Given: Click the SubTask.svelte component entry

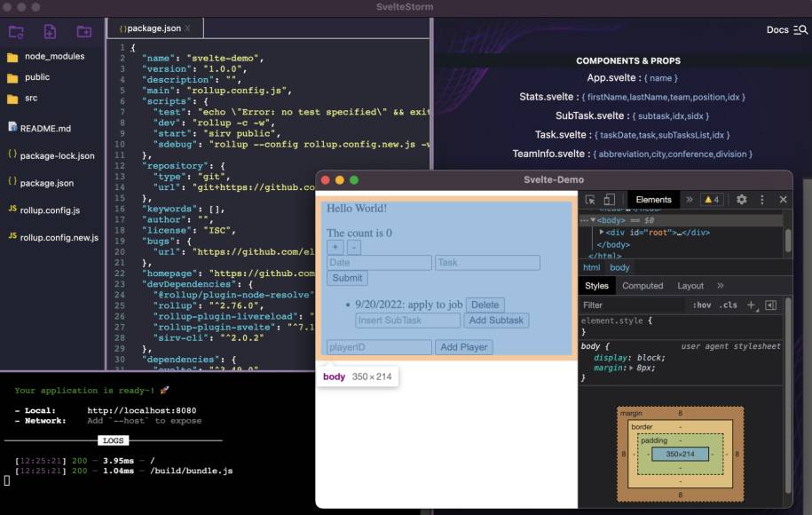Looking at the screenshot, I should coord(633,116).
